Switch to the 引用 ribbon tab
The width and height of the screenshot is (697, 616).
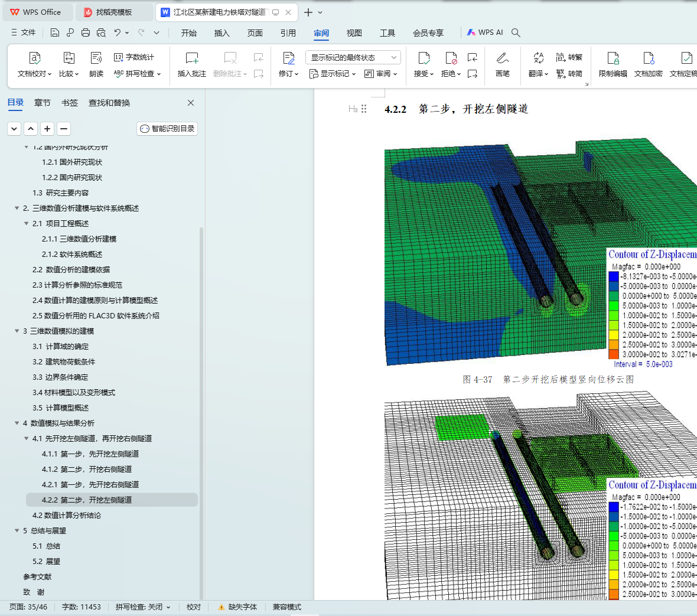tap(288, 33)
